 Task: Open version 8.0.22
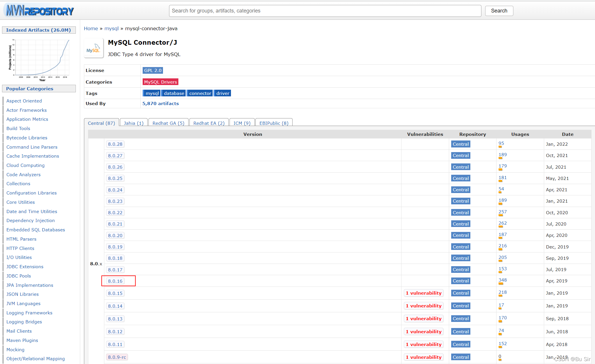[x=115, y=212]
